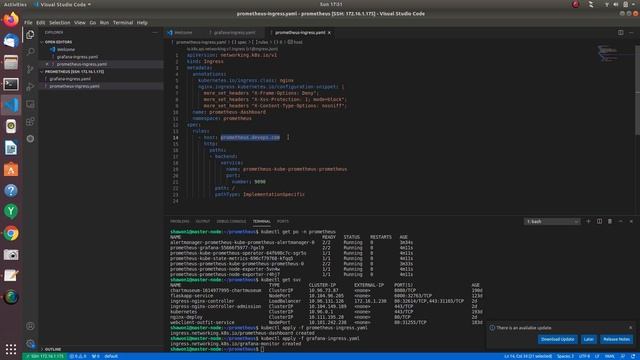The image size is (640, 360).
Task: Switch to the grafana-ingress.yaml editor tab
Action: tap(234, 33)
